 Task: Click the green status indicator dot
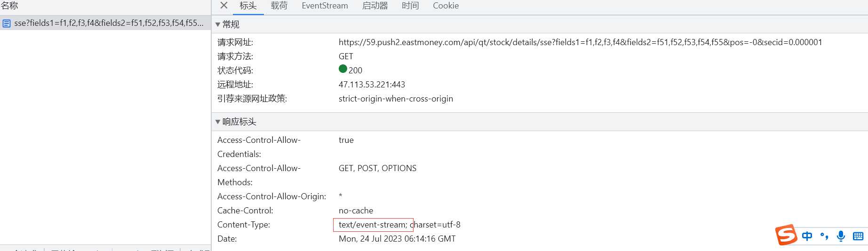point(343,69)
